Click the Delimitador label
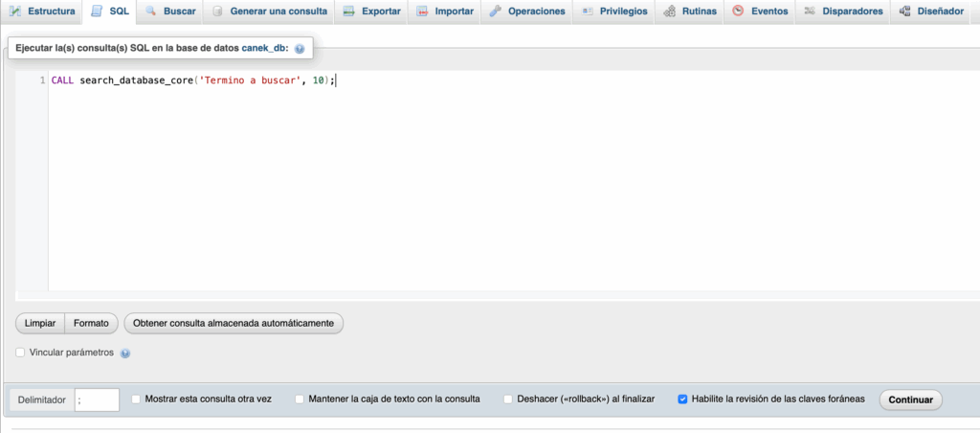The width and height of the screenshot is (980, 433). 42,399
